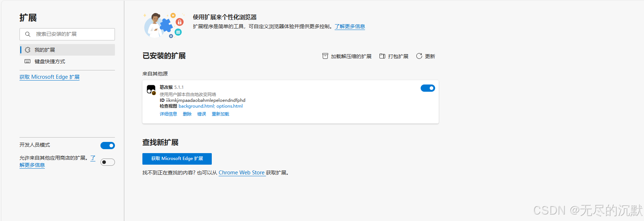Open the 了解更多信息 link in banner
This screenshot has width=644, height=221.
tap(350, 26)
